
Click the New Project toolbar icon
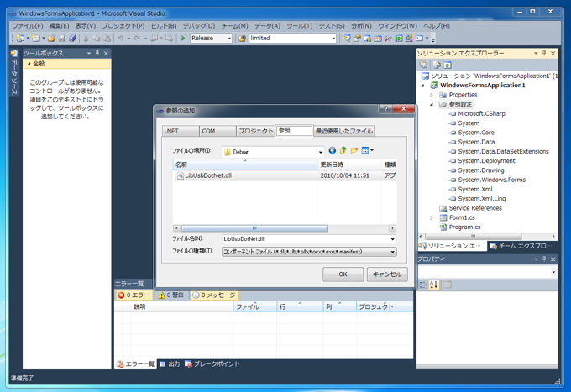(20, 39)
